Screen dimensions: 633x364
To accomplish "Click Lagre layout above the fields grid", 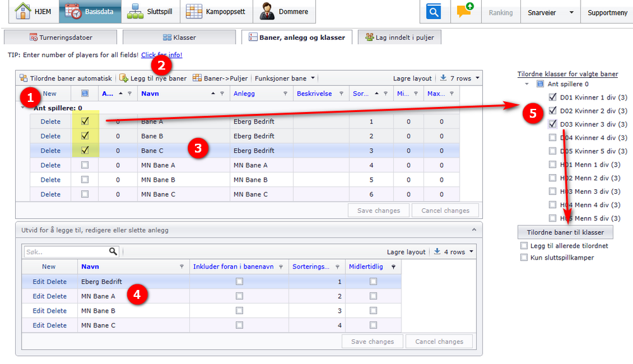I will click(412, 78).
